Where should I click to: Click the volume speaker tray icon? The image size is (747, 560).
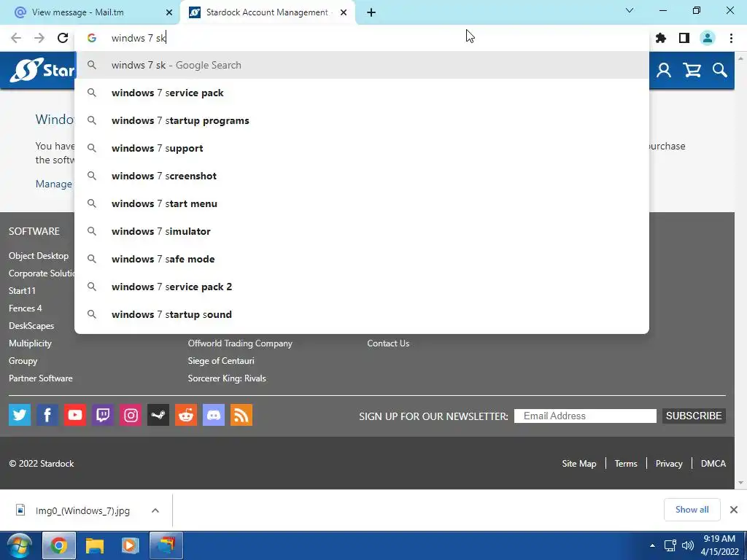(687, 545)
